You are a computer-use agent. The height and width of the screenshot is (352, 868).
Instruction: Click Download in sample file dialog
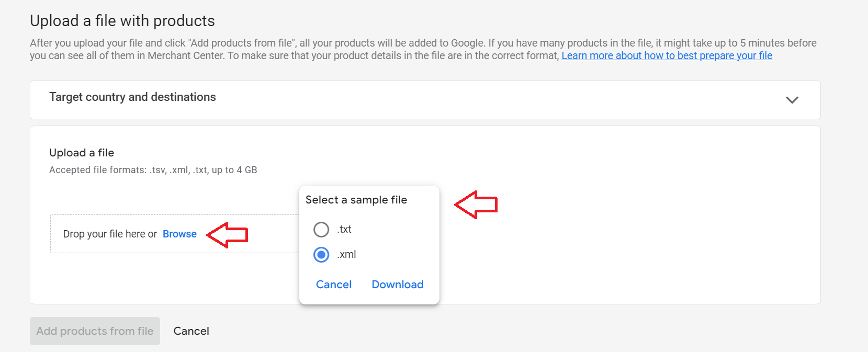(398, 285)
